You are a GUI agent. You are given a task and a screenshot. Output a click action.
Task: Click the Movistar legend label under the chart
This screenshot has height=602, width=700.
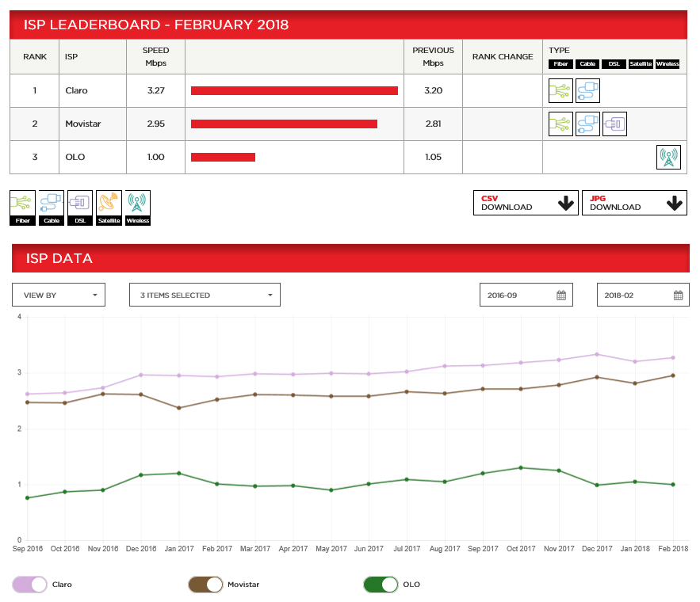tap(243, 585)
